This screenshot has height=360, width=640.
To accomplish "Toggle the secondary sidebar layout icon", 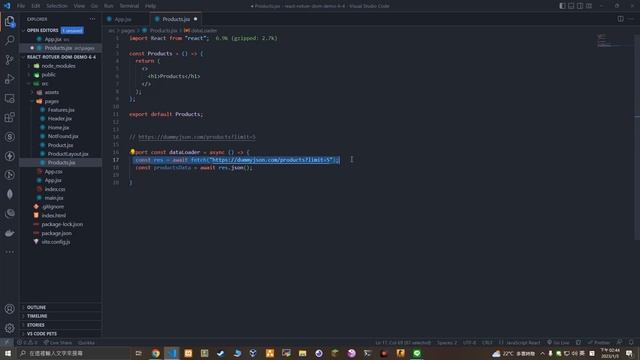I will click(580, 6).
